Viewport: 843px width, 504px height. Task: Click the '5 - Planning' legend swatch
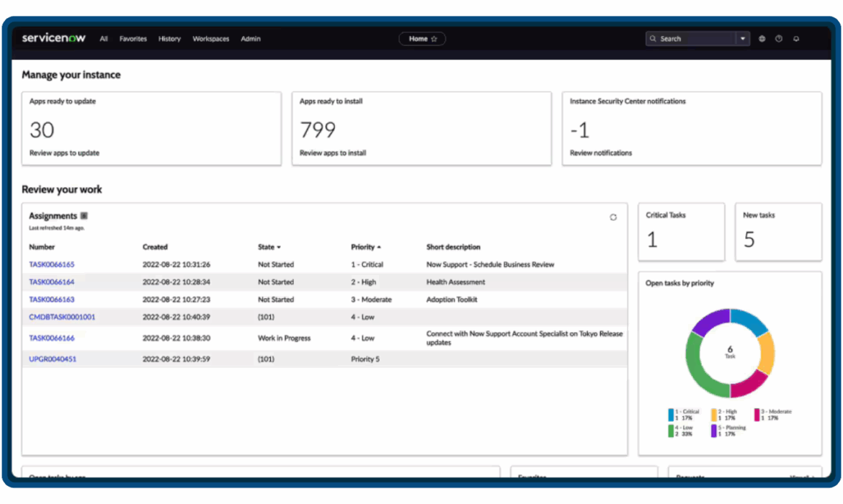[714, 431]
